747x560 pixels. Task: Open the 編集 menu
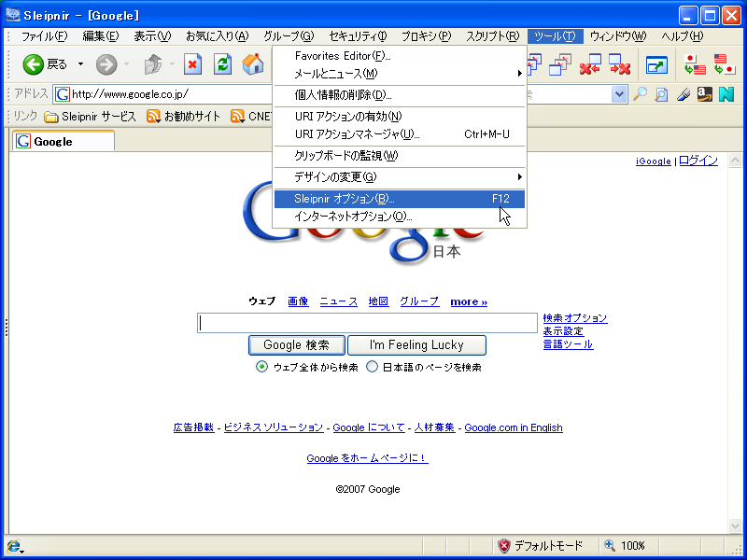click(101, 36)
